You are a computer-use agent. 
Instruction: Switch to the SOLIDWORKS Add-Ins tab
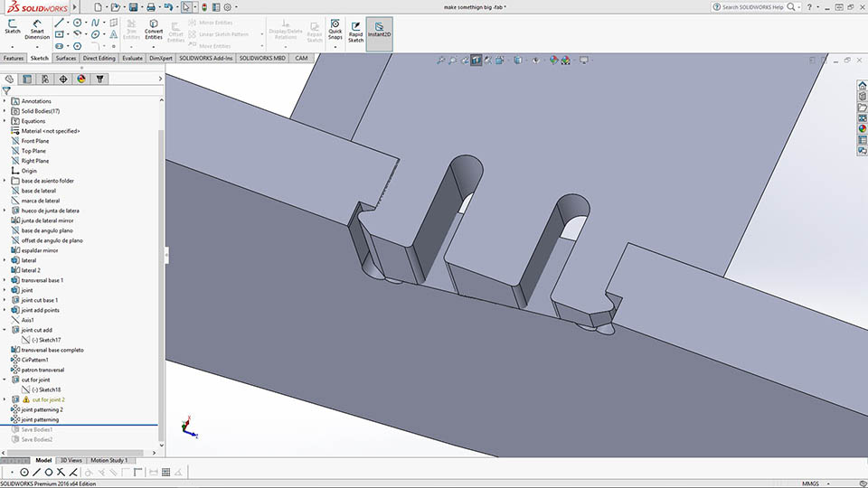(x=206, y=58)
